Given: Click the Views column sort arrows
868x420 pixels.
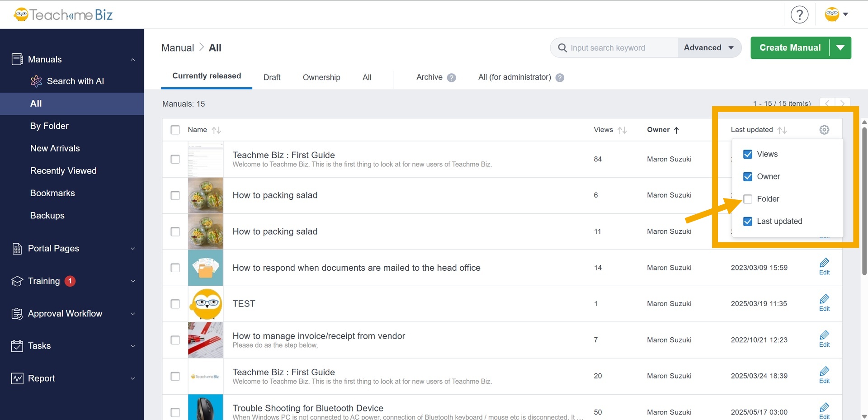Looking at the screenshot, I should (x=622, y=130).
